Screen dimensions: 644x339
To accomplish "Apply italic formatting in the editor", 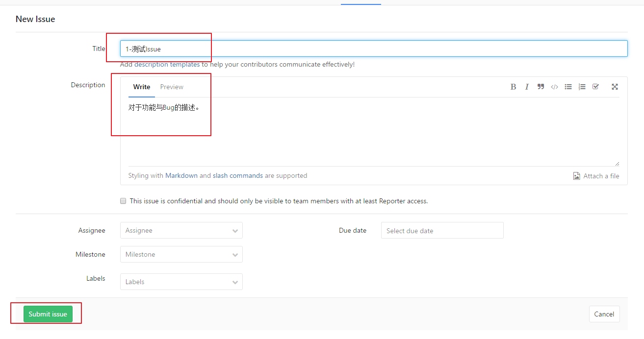I will pos(527,87).
